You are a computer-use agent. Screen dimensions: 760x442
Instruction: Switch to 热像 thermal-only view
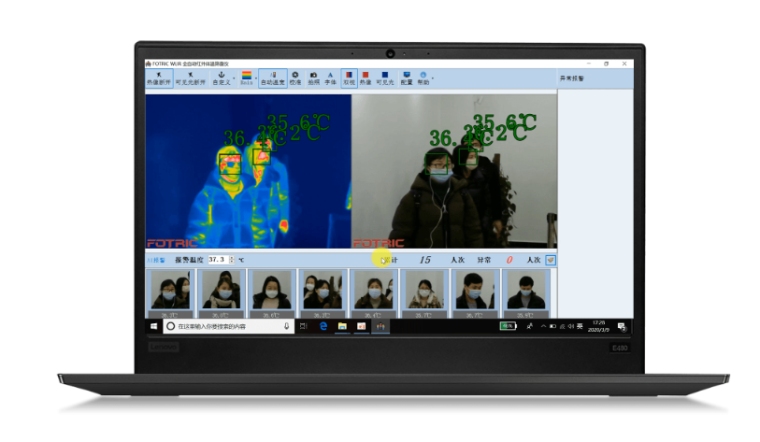click(x=366, y=79)
